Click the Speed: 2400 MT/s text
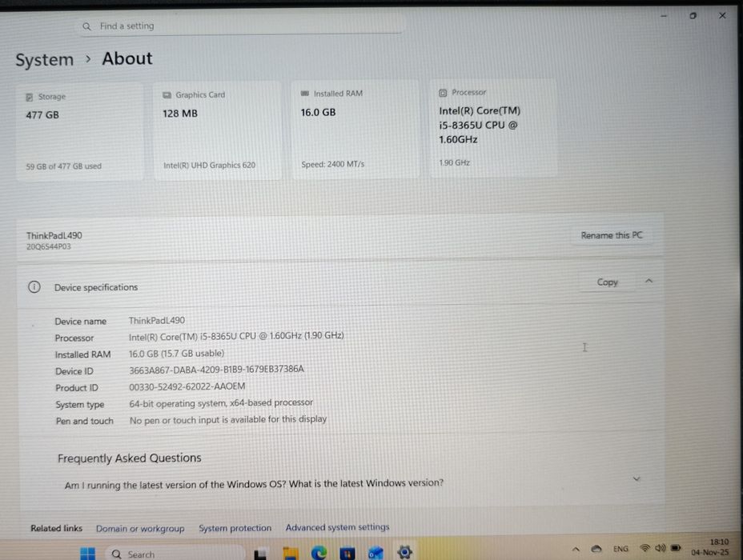The width and height of the screenshot is (743, 560). tap(332, 164)
